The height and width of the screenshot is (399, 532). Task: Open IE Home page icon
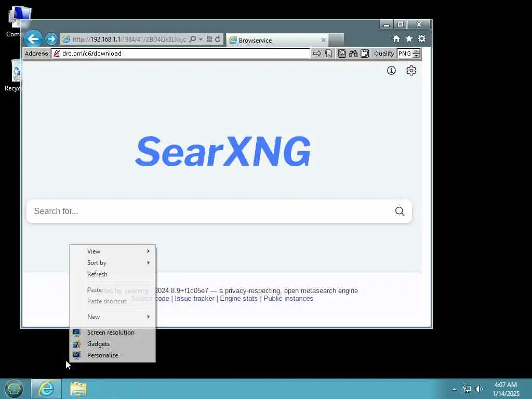pyautogui.click(x=396, y=38)
